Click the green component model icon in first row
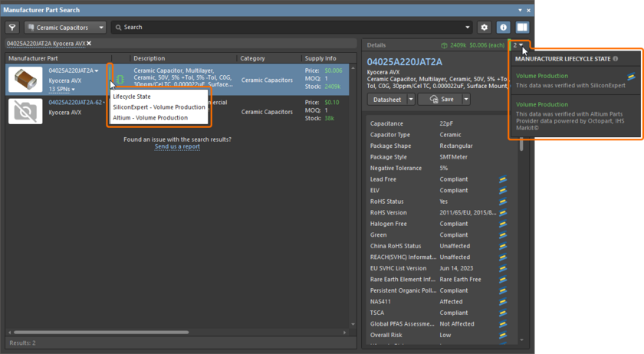Image resolution: width=644 pixels, height=354 pixels. point(120,79)
